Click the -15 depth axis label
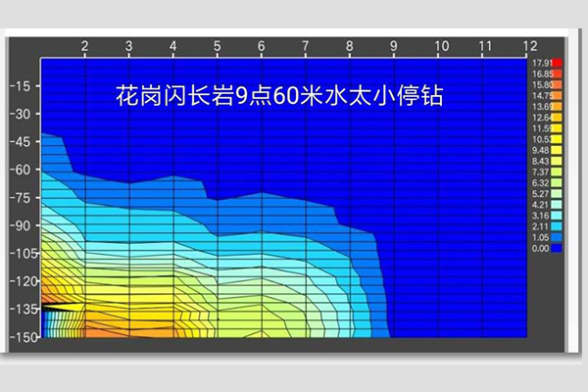Screen dimensions: 588x392 [x=20, y=85]
